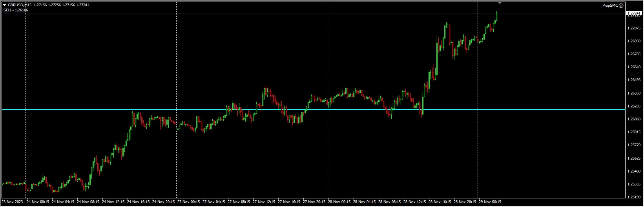Click the chart shift triangle marker
644x207 pixels.
pos(499,3)
